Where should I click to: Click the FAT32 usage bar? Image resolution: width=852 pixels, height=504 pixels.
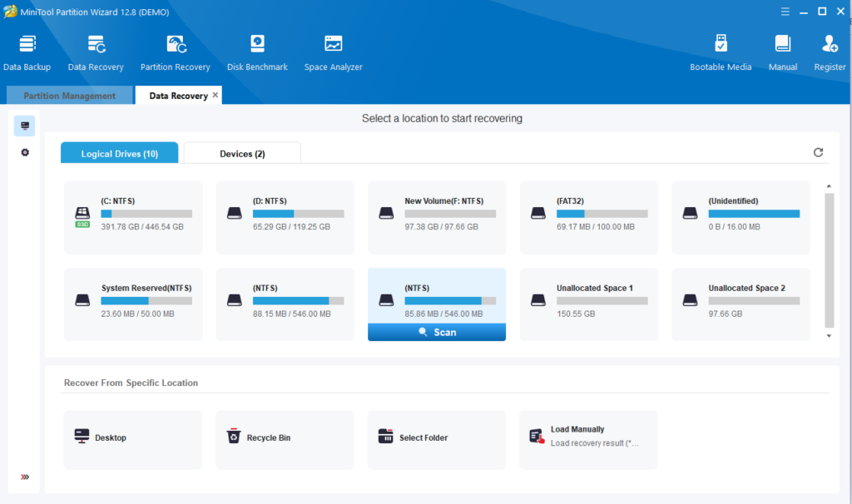(x=602, y=214)
